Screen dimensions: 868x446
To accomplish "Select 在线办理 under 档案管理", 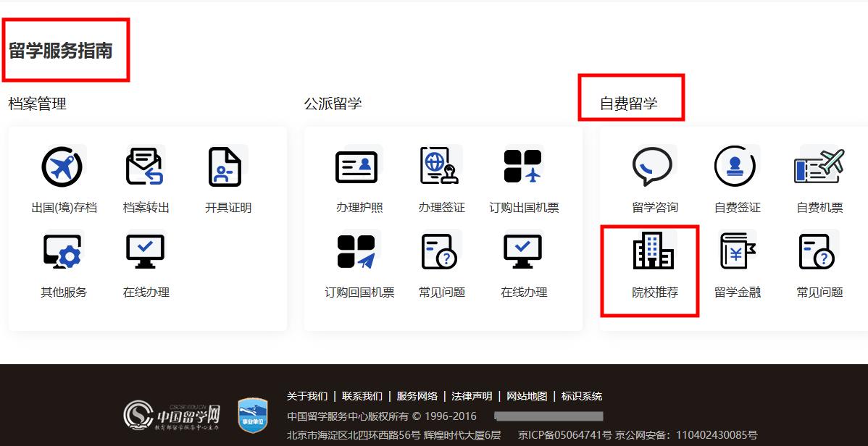I will pos(144,250).
